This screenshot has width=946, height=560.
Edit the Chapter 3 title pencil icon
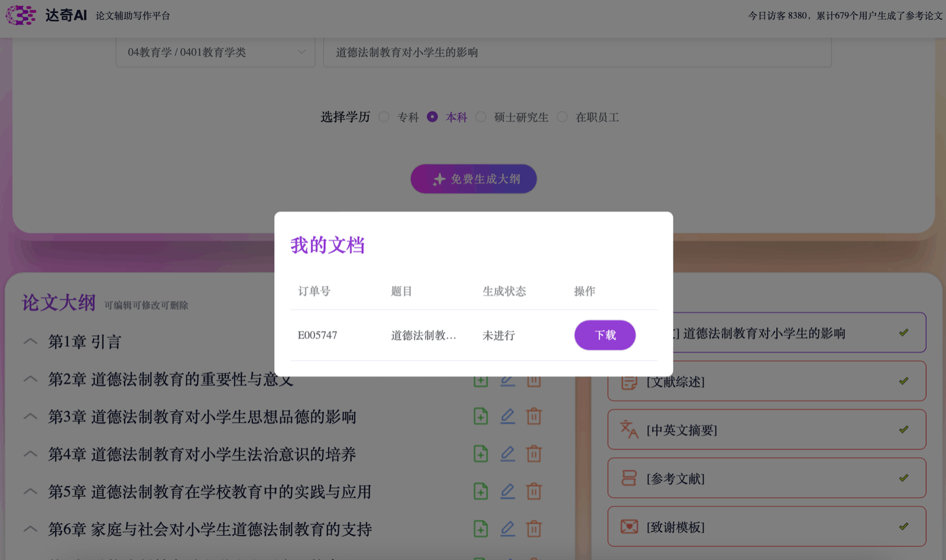(x=507, y=417)
